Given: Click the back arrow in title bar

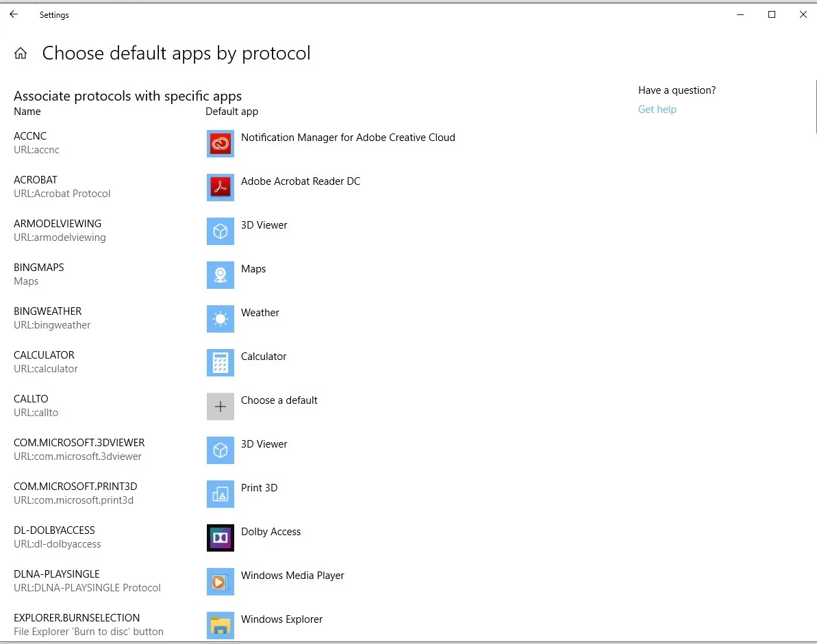Looking at the screenshot, I should [14, 14].
